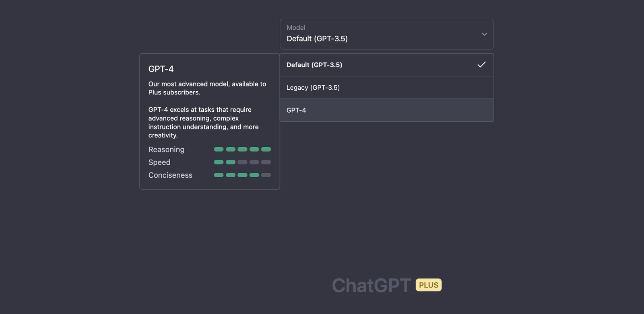644x314 pixels.
Task: Click the checkmark beside Default (GPT-3.5)
Action: pyautogui.click(x=481, y=65)
